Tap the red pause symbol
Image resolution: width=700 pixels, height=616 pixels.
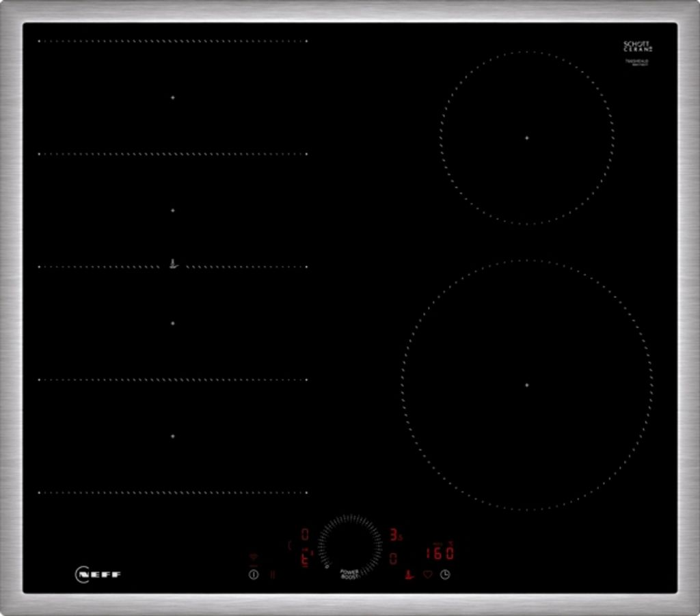point(272,574)
